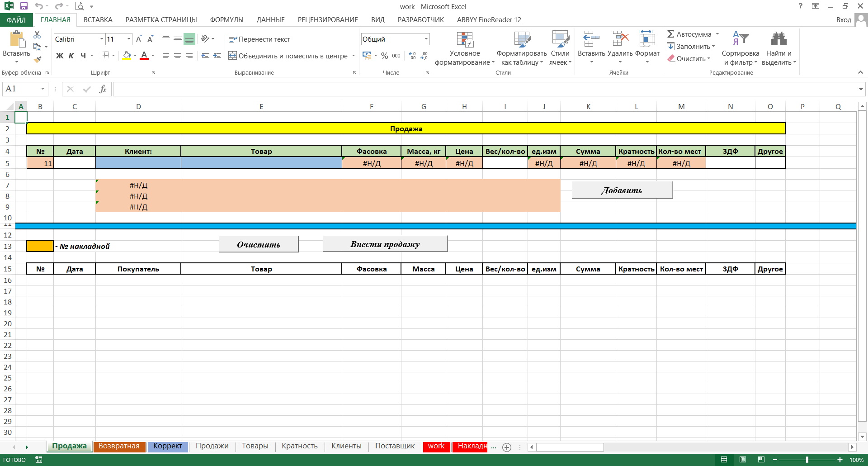Screen dimensions: 868x466
Task: Switch to Page Layout view in status bar
Action: coord(742,460)
